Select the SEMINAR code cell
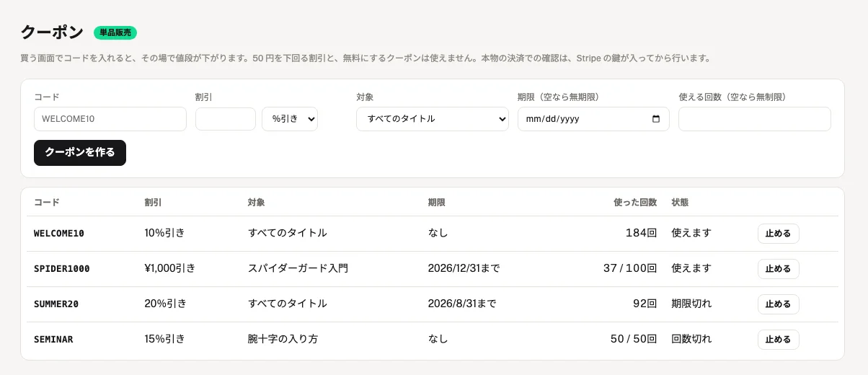Viewport: 868px width, 375px height. click(53, 340)
